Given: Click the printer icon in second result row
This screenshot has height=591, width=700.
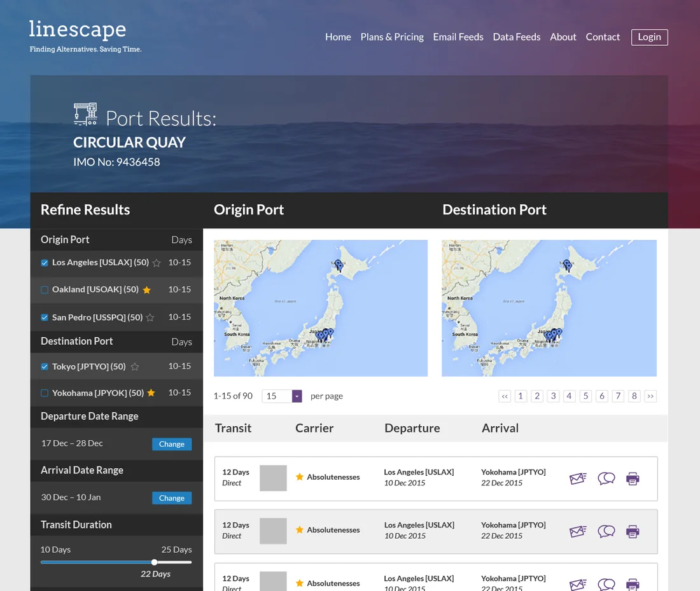Looking at the screenshot, I should 633,531.
